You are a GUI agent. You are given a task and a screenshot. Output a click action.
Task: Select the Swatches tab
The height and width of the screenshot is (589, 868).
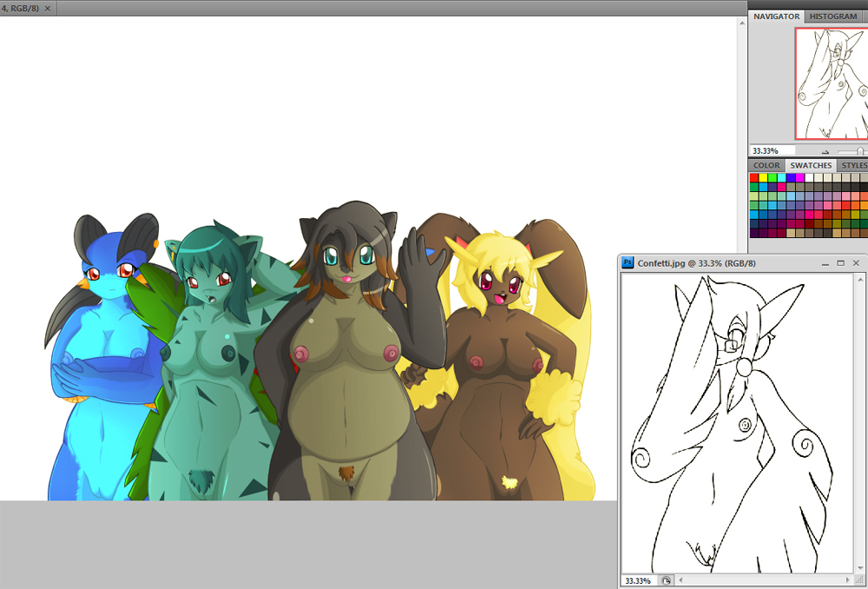[811, 165]
